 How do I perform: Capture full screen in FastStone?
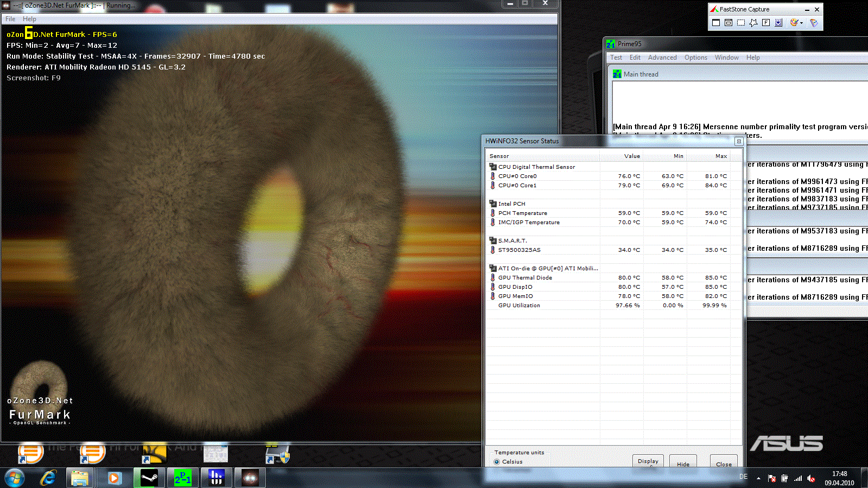point(766,23)
